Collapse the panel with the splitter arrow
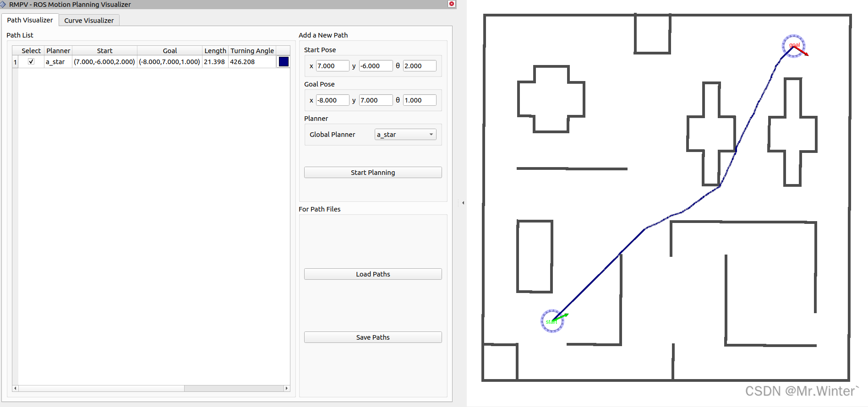Screen dimensions: 868x407 click(x=463, y=203)
